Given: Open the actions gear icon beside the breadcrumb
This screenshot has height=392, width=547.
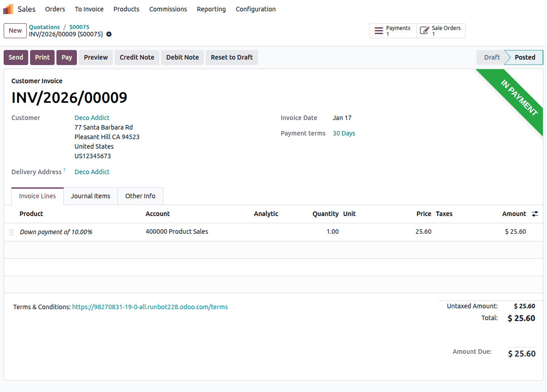Looking at the screenshot, I should point(109,34).
